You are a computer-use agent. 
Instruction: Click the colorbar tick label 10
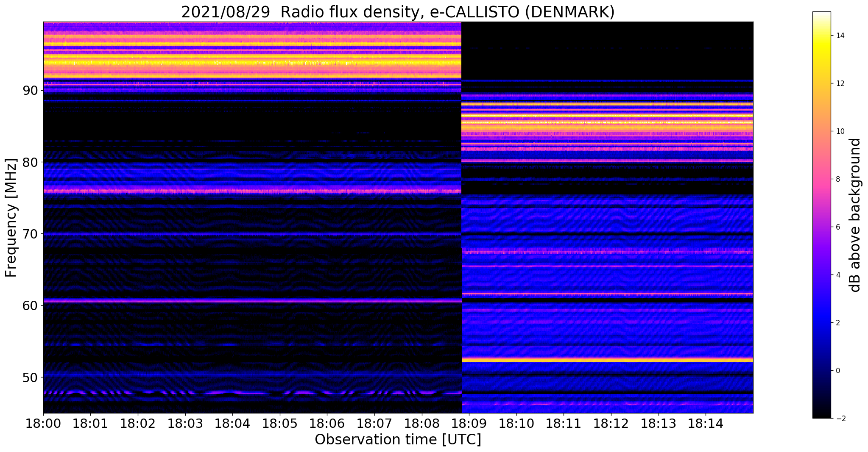tap(840, 131)
